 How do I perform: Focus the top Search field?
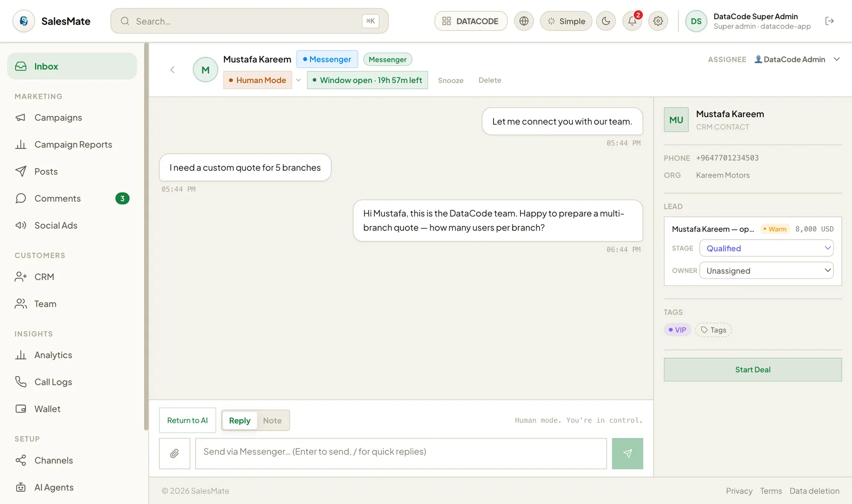point(249,21)
